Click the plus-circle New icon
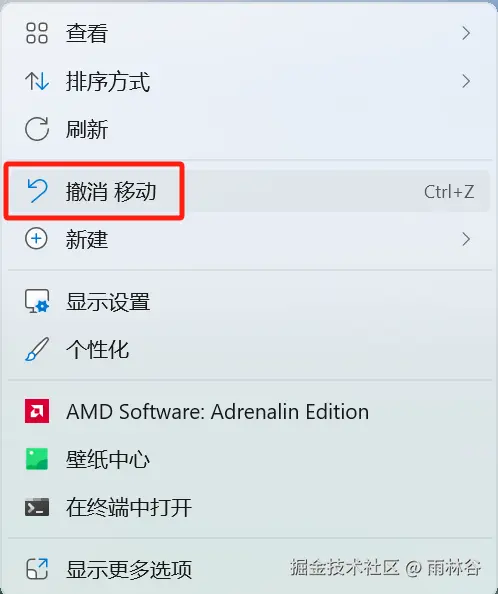The width and height of the screenshot is (498, 594). [x=36, y=239]
